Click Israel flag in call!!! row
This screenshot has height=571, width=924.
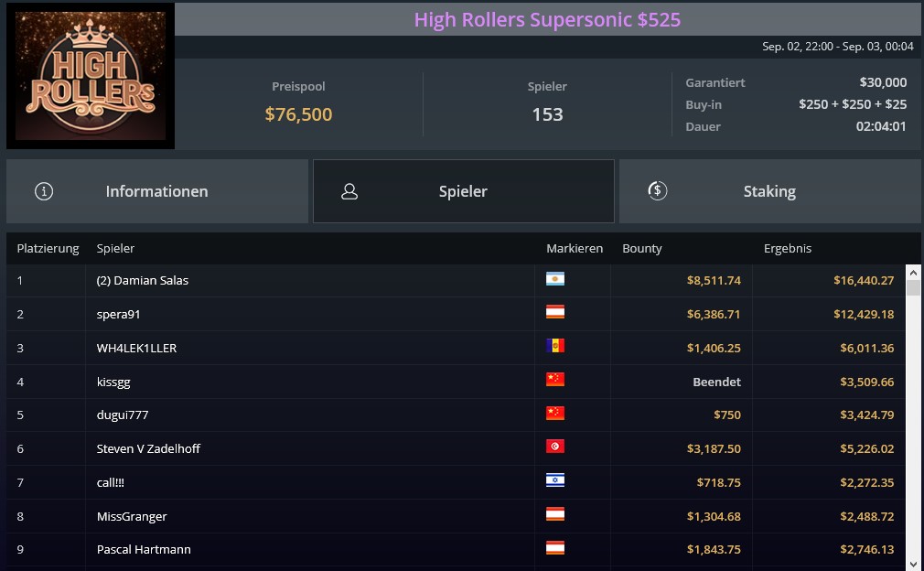[555, 480]
